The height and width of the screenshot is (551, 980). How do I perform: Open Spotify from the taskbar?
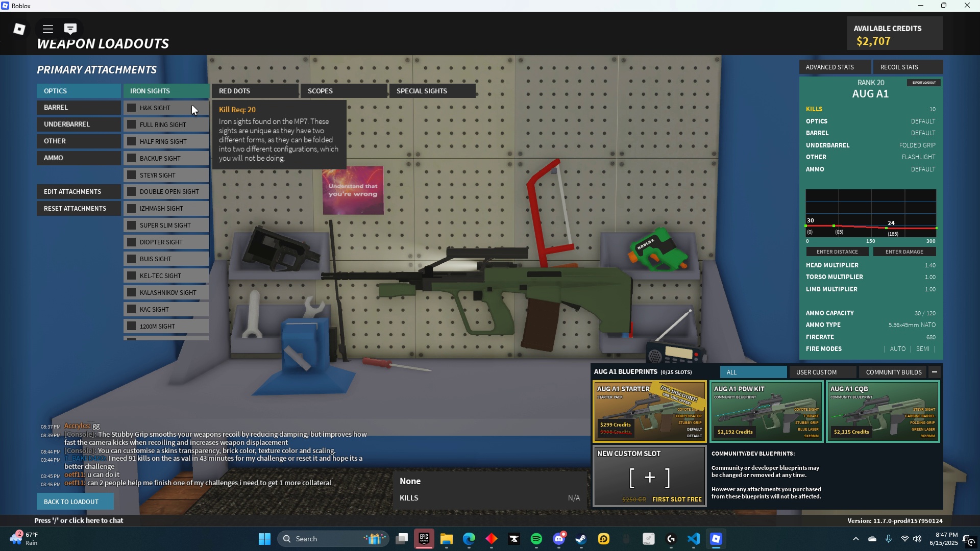point(536,539)
